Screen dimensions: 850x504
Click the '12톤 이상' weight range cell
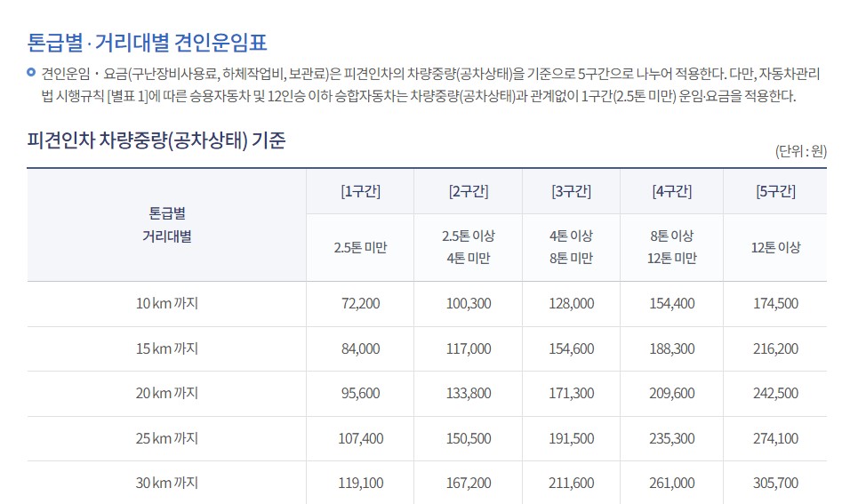pyautogui.click(x=775, y=248)
